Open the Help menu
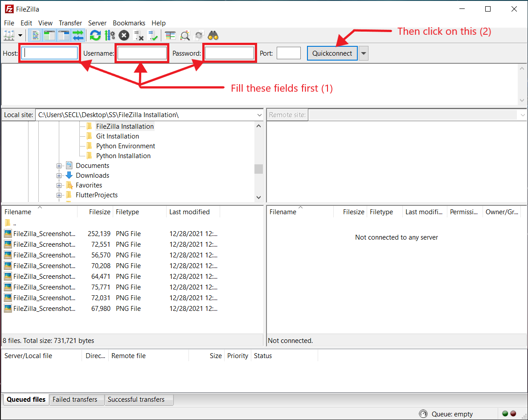Viewport: 528px width, 420px height. [159, 23]
